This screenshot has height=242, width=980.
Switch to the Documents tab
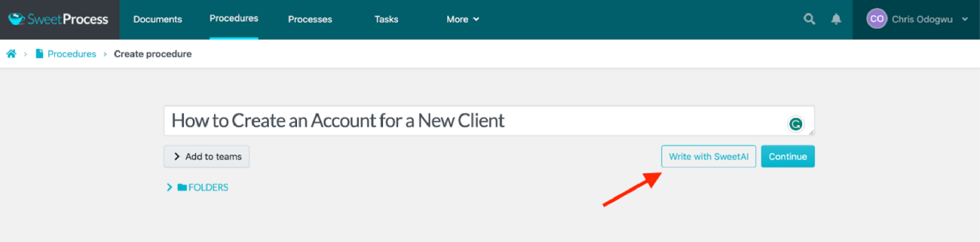158,19
